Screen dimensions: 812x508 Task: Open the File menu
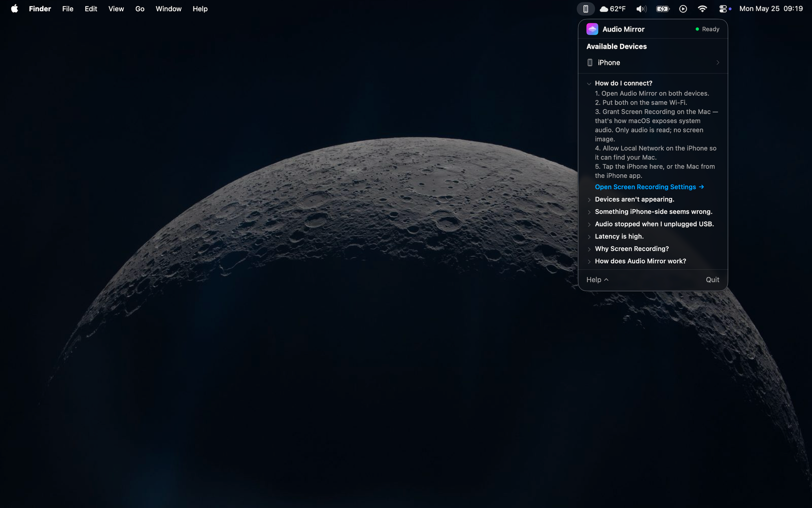pyautogui.click(x=68, y=9)
